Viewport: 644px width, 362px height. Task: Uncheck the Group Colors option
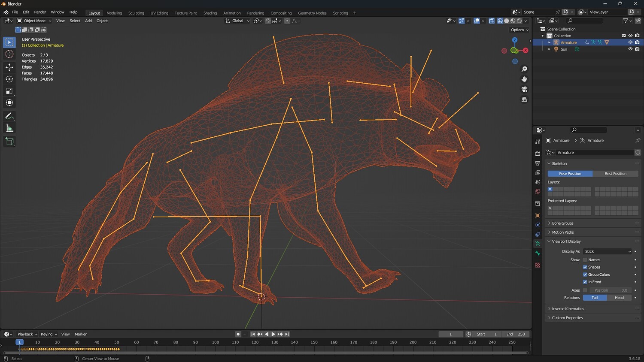[x=585, y=275]
